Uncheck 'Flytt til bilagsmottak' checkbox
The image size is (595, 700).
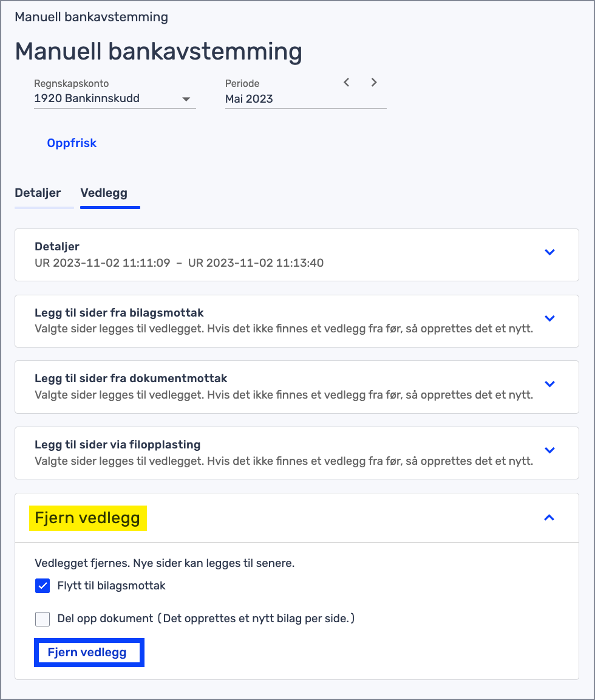tap(42, 586)
